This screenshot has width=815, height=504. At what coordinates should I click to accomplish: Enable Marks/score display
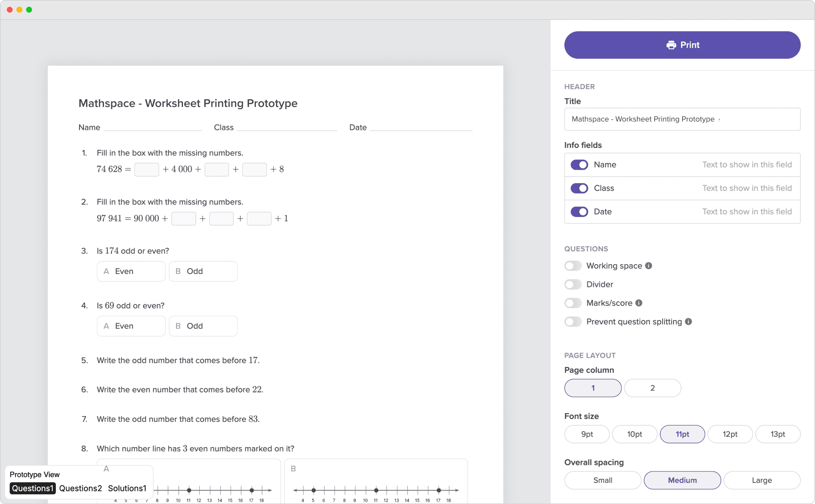click(x=573, y=303)
